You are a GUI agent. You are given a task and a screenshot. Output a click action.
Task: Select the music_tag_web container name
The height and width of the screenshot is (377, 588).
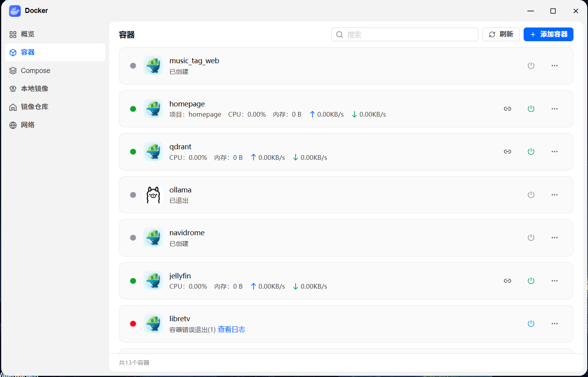194,61
